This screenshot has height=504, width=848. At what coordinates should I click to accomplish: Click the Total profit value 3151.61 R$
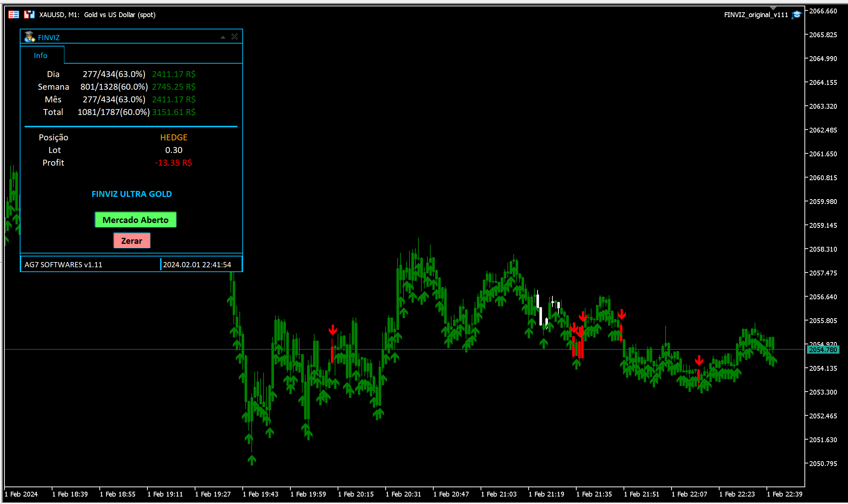[x=173, y=112]
